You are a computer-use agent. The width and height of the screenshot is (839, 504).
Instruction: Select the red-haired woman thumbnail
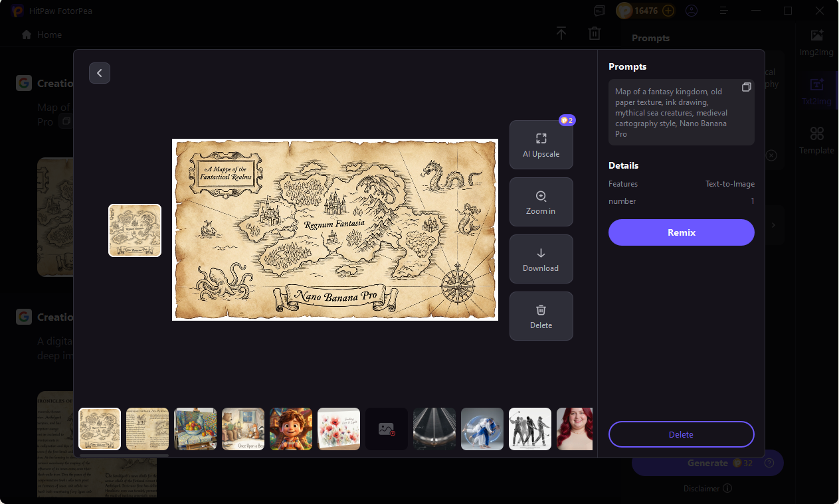[575, 429]
